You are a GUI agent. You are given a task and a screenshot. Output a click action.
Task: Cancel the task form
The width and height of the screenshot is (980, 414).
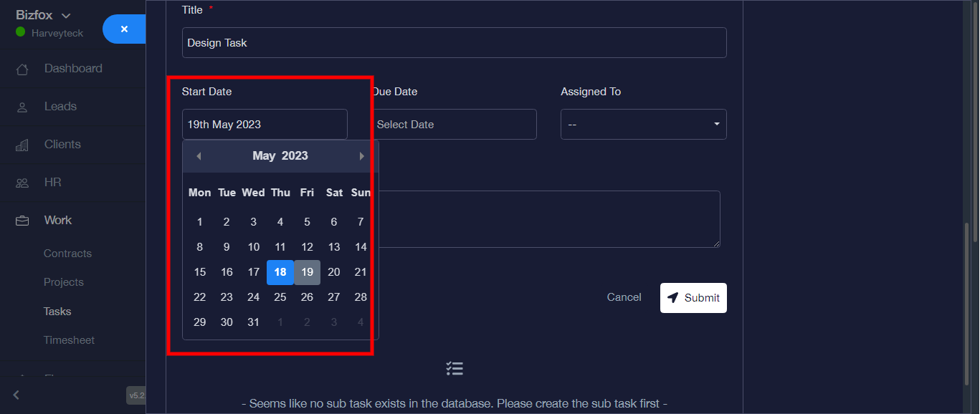pyautogui.click(x=624, y=297)
